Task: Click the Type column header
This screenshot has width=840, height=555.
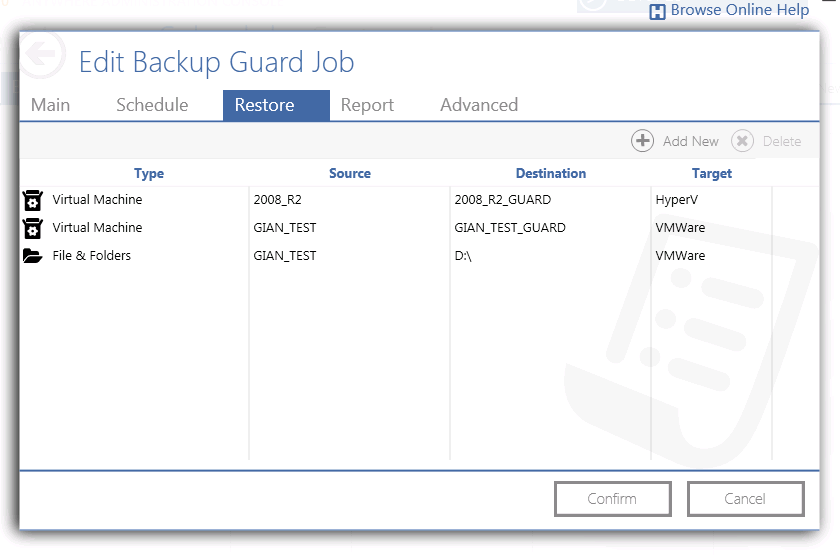Action: coord(149,174)
